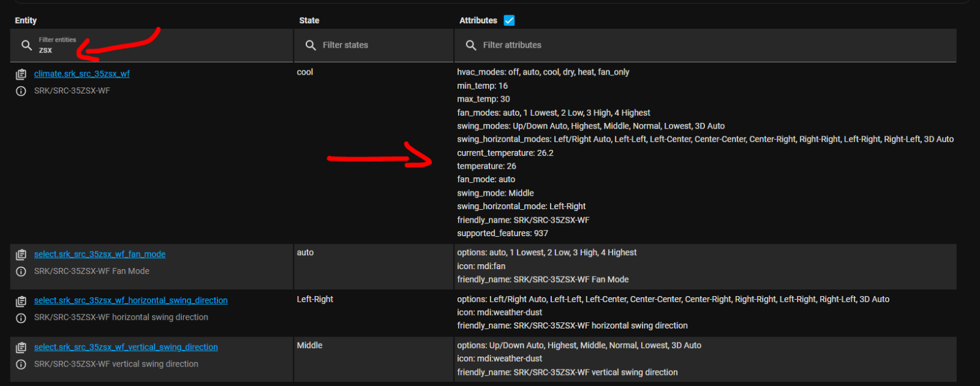Click the swing_mode: Middle attribute

(x=496, y=193)
